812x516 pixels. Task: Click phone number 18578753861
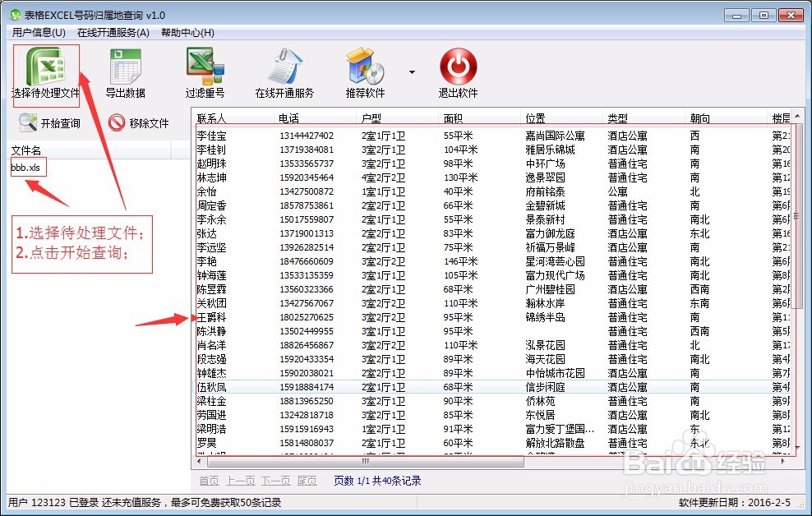307,205
